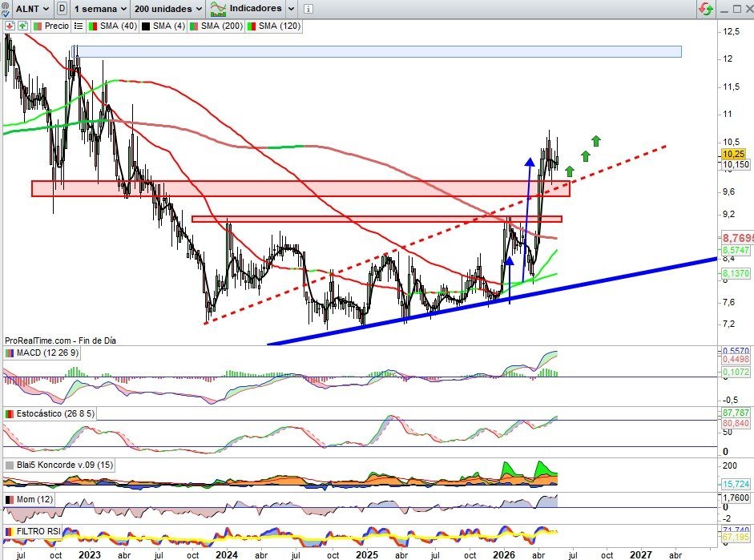Click the 15,724 Koncorde value label

pos(736,484)
